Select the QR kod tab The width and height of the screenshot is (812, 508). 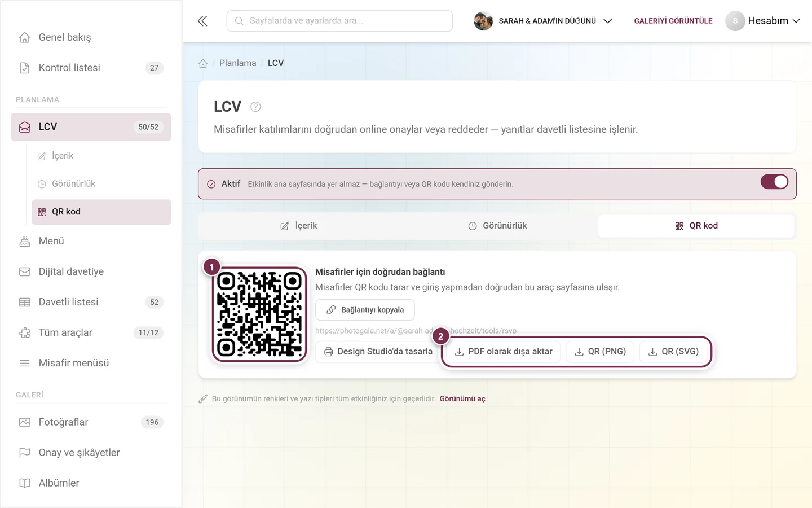696,226
